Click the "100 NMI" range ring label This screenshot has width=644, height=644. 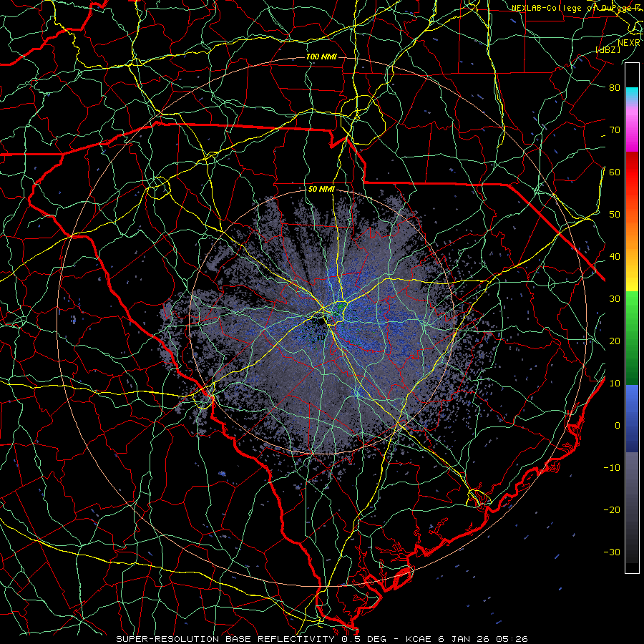(x=321, y=57)
